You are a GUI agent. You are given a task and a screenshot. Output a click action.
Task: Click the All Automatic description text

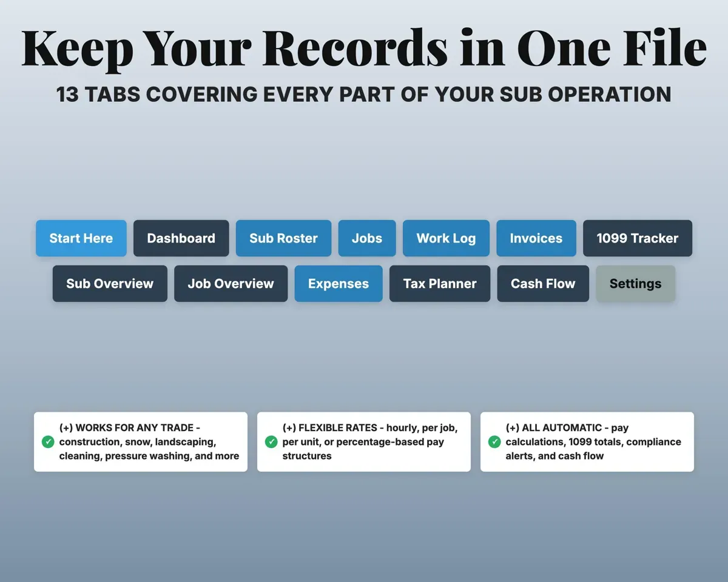pyautogui.click(x=593, y=442)
